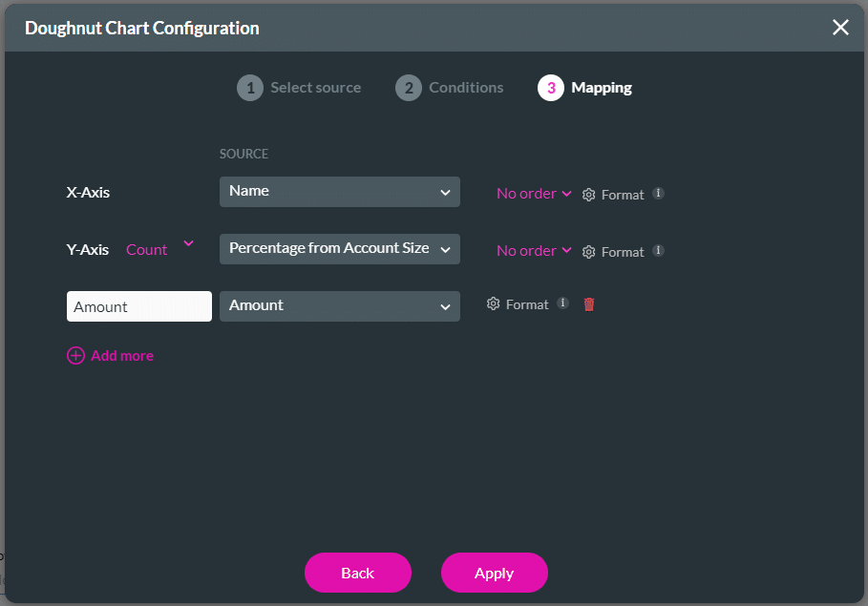The height and width of the screenshot is (606, 868).
Task: Click the Y-Axis Format gear icon
Action: point(589,252)
